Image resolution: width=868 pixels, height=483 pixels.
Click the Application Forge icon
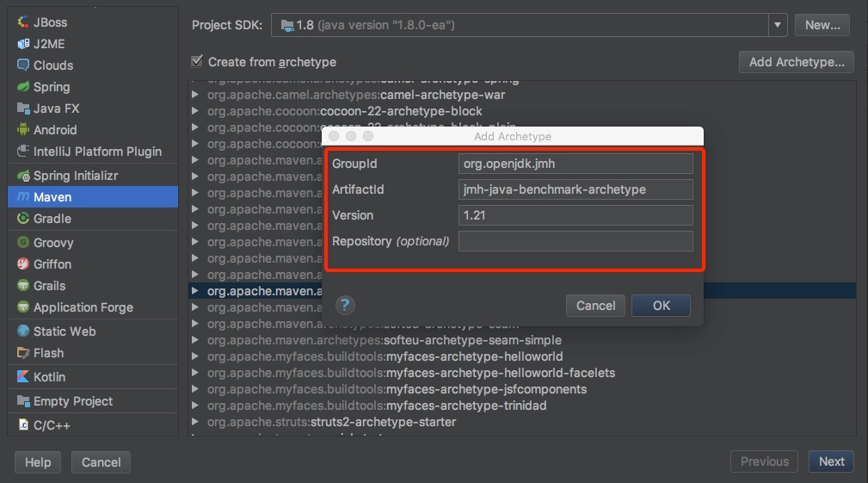click(22, 307)
